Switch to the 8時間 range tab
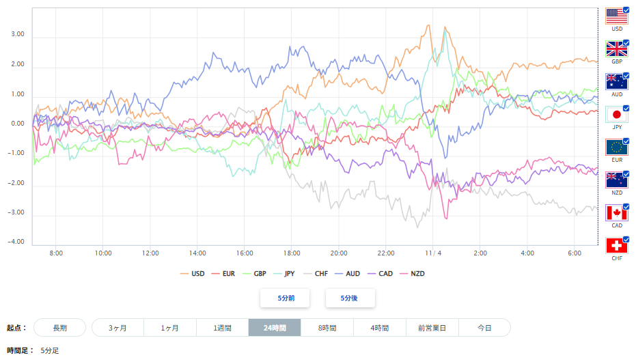Screen dimensions: 636x364 [327, 328]
